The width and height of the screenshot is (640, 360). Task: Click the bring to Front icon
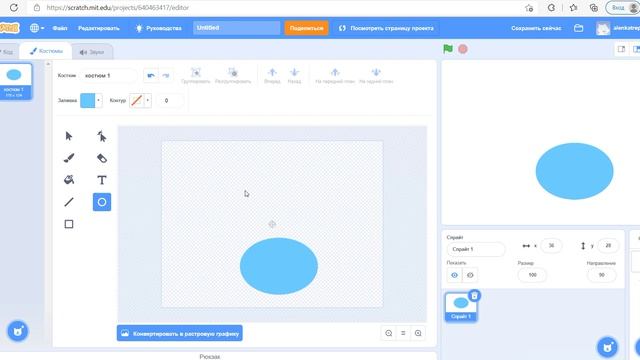pos(335,73)
